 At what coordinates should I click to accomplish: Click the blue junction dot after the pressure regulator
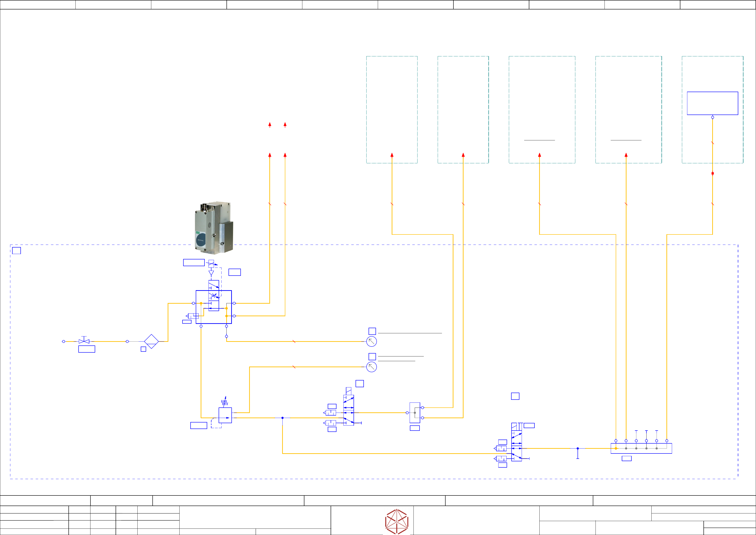[x=283, y=418]
